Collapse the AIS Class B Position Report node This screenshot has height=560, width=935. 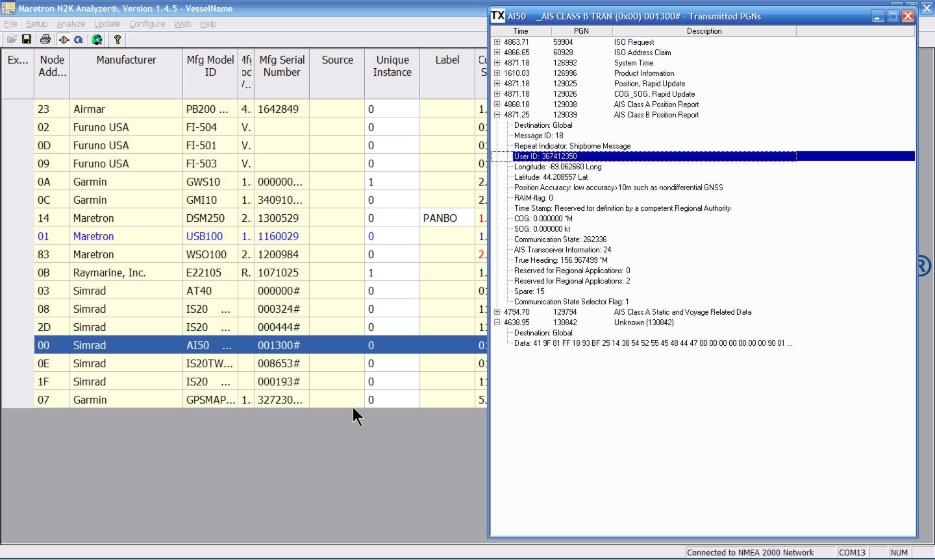[x=497, y=115]
